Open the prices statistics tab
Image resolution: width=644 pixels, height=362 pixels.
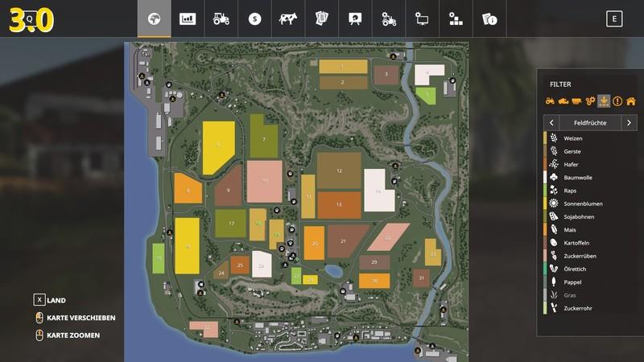click(188, 19)
